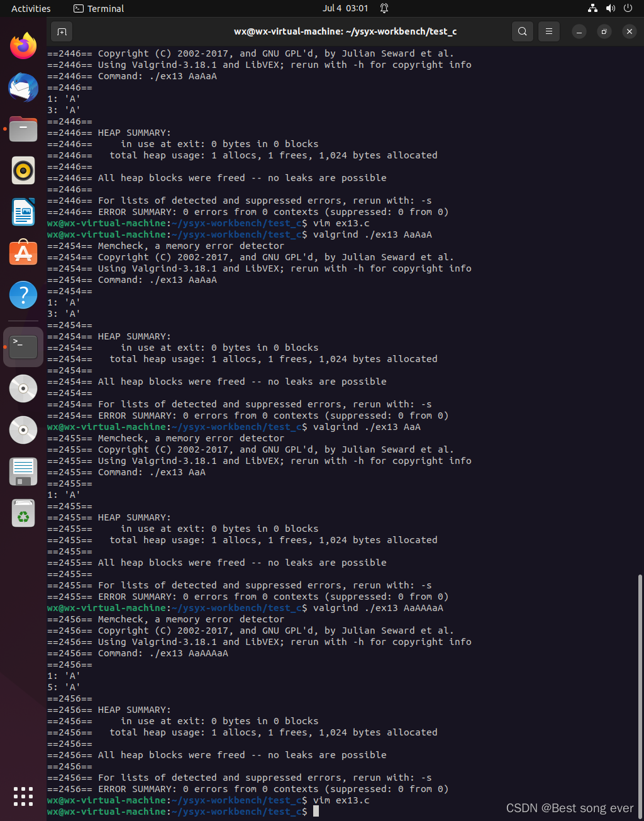Click the ==2454== Memcheck line
This screenshot has width=644, height=821.
click(165, 246)
